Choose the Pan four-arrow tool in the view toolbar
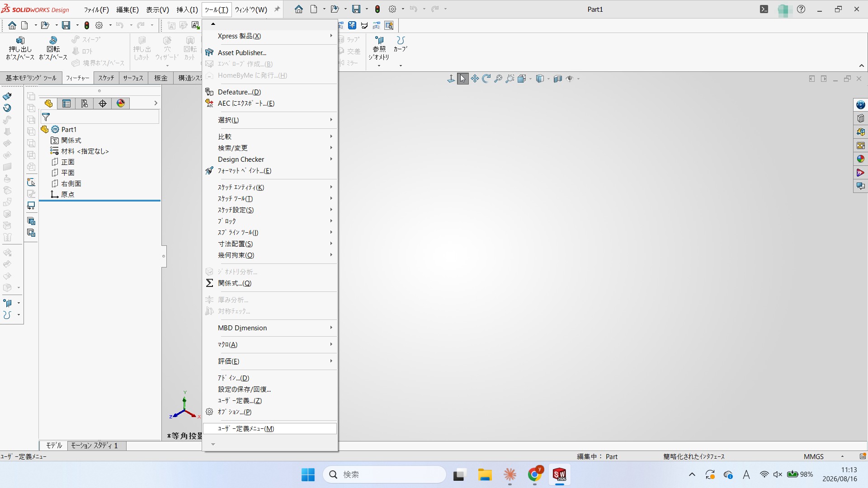 point(475,79)
